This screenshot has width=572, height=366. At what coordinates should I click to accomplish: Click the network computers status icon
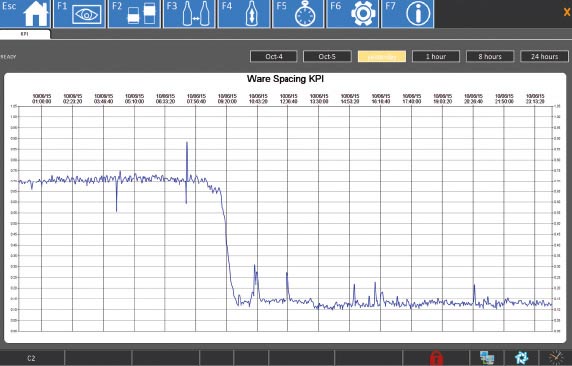click(487, 358)
